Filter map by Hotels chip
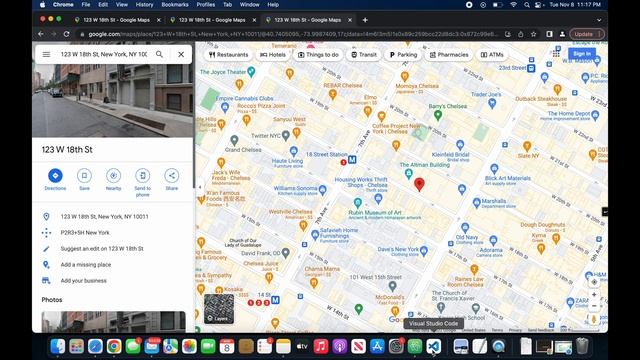Image resolution: width=640 pixels, height=360 pixels. tap(273, 55)
